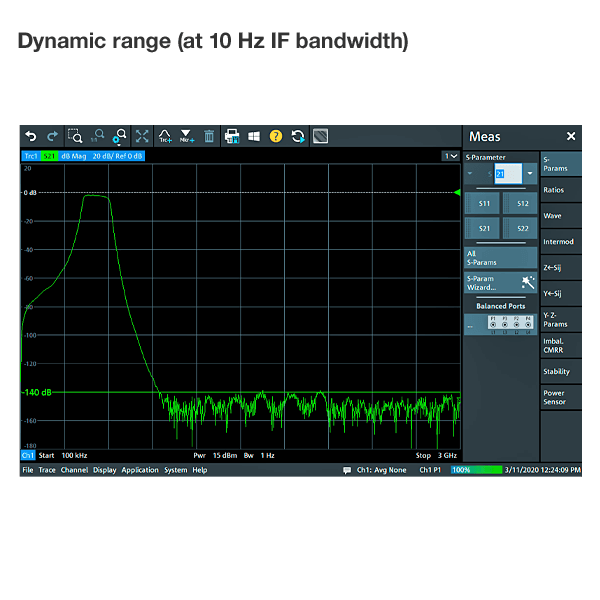
Task: Click the Ch1 P1 status text
Action: coord(430,470)
